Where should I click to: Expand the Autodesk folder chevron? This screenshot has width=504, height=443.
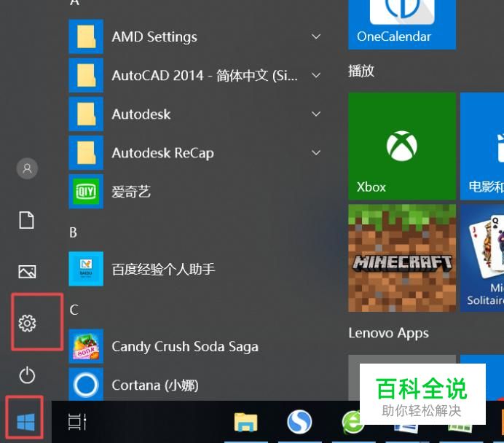point(316,114)
